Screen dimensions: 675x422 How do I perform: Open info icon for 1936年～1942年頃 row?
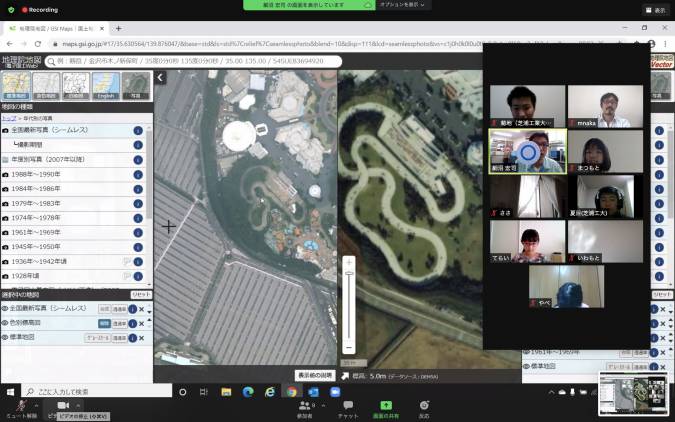point(138,262)
